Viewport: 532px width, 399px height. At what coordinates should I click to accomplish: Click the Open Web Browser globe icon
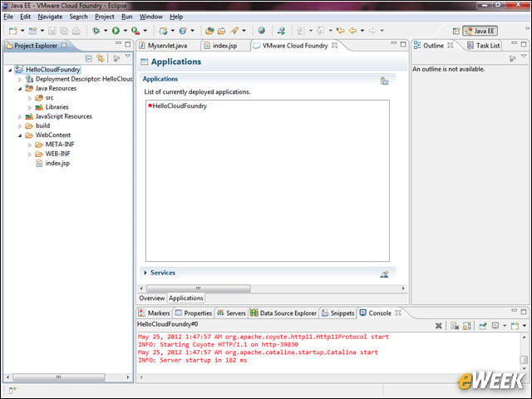[x=261, y=31]
